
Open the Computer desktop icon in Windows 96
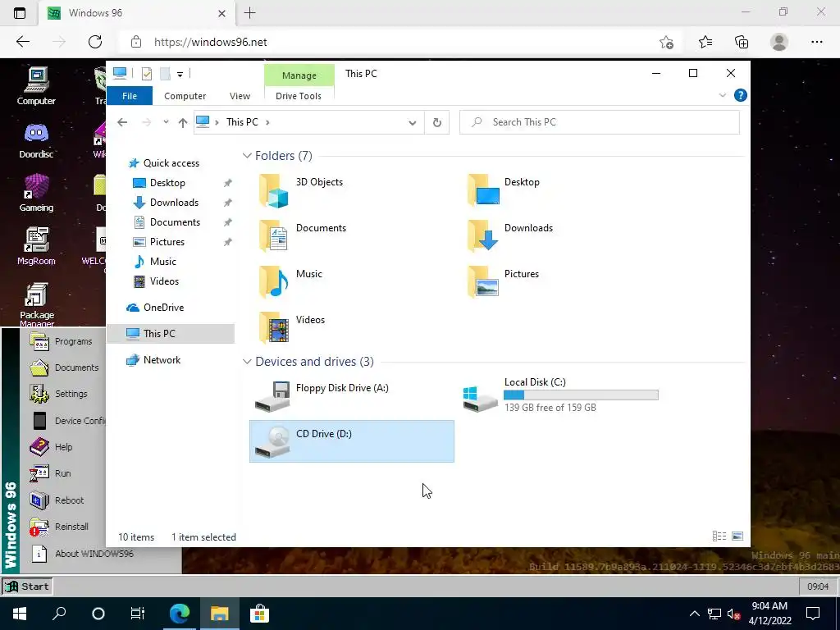(x=36, y=85)
